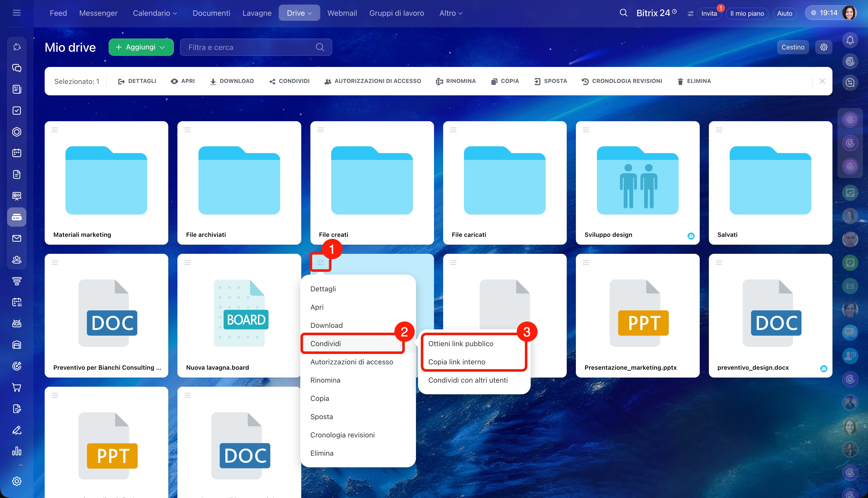Click the search magnifier in top bar

click(x=623, y=13)
